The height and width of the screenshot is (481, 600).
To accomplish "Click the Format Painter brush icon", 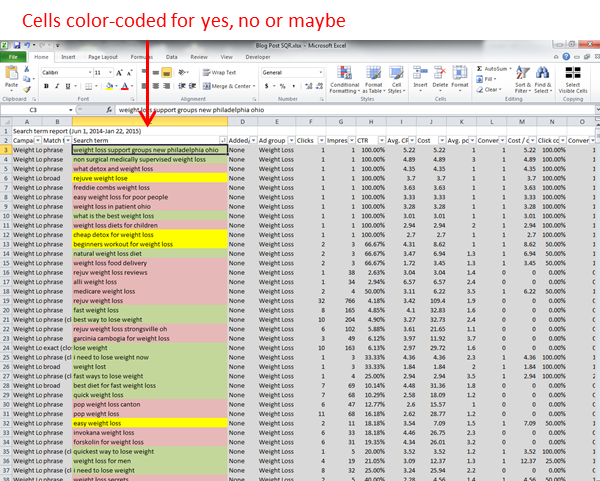I will (x=26, y=90).
